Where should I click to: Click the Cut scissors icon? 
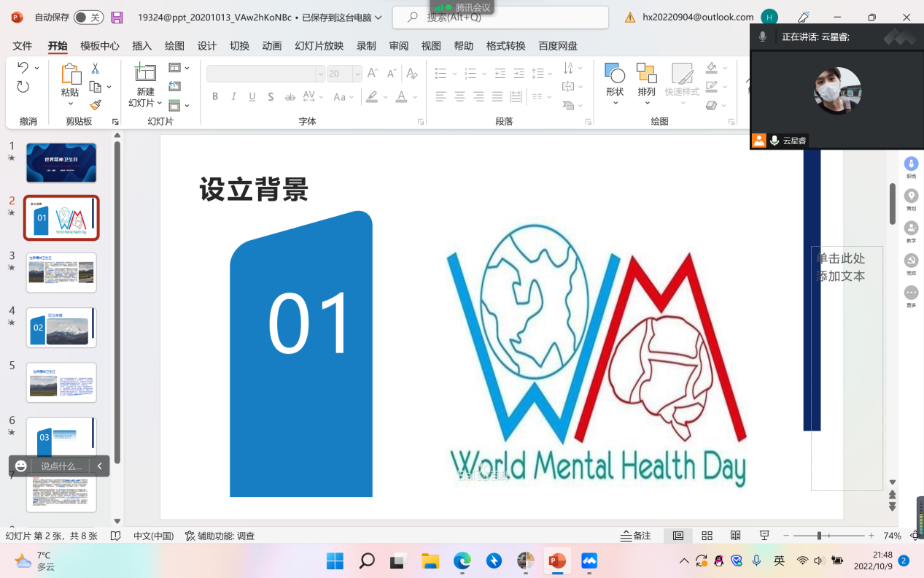[x=95, y=69]
